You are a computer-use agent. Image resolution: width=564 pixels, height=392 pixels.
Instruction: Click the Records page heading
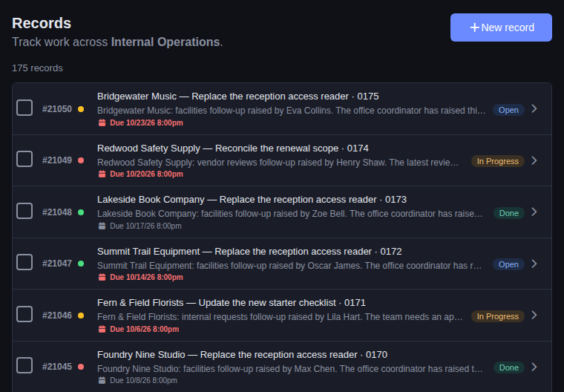(x=42, y=23)
